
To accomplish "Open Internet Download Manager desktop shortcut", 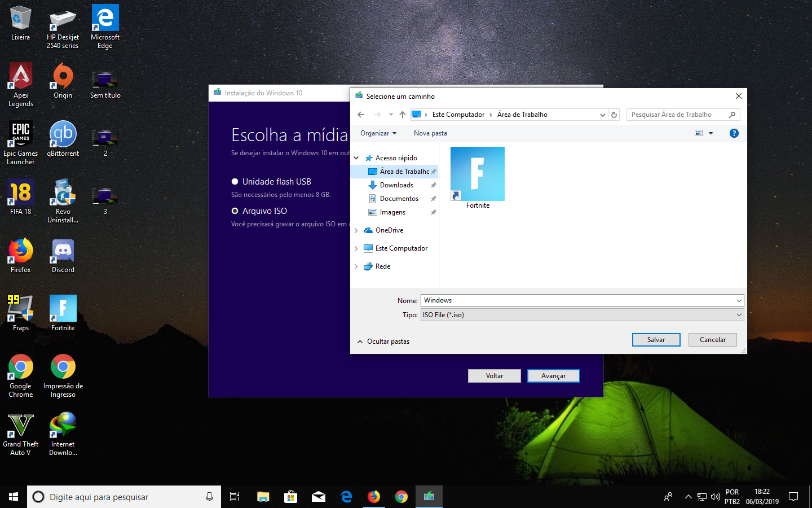I will point(63,433).
